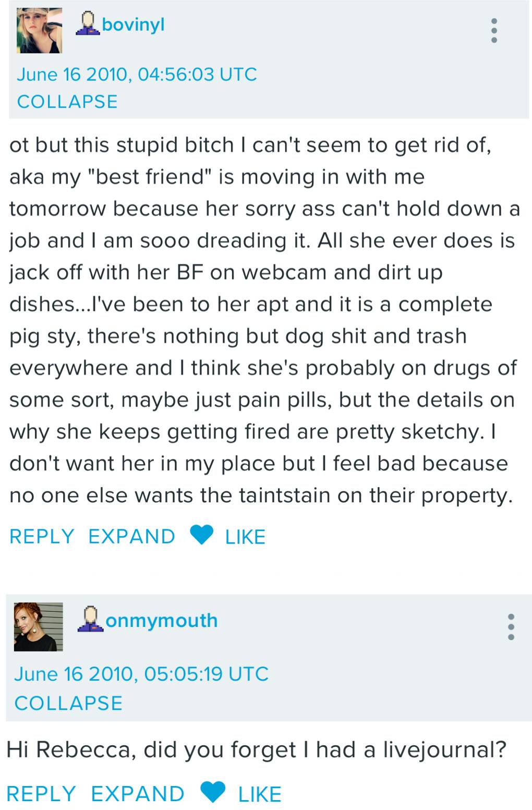Viewport: 532px width, 810px height.
Task: Like onmymouth's comment via LIKE text
Action: pos(260,794)
